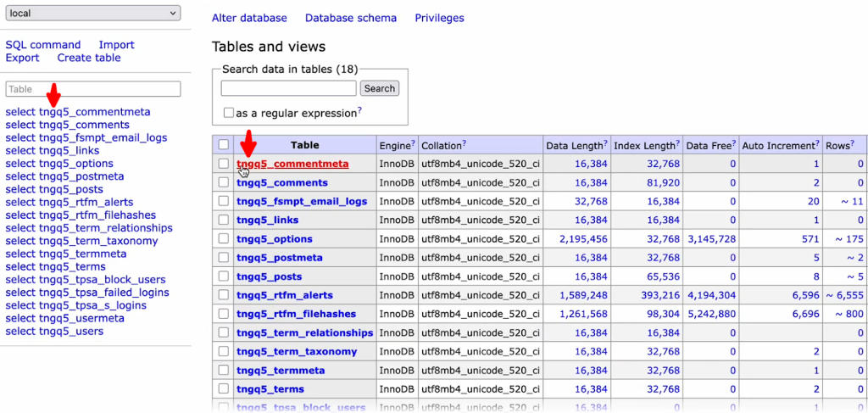The image size is (868, 413).
Task: Open the Alter database page
Action: [x=249, y=18]
